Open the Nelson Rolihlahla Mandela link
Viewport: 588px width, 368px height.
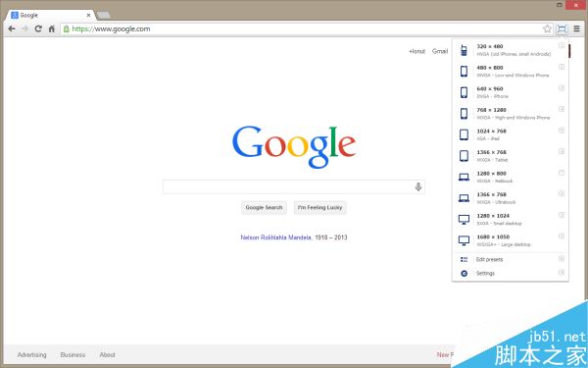click(276, 237)
